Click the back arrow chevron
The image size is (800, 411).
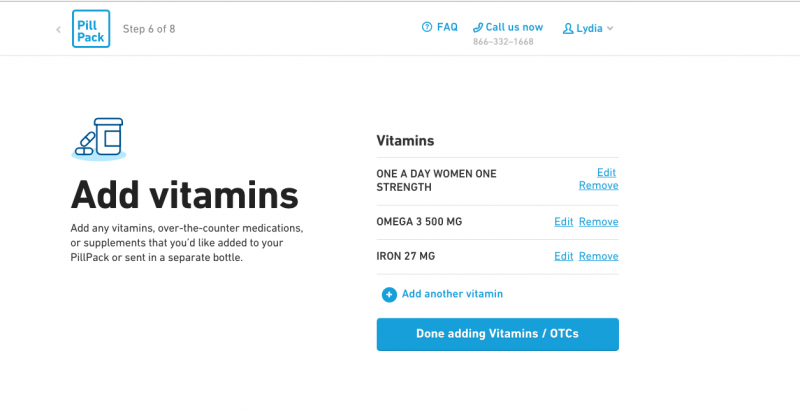(x=58, y=29)
